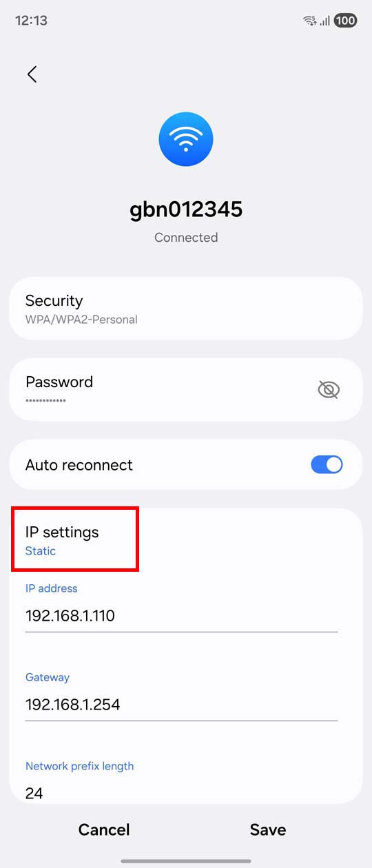Tap the back arrow icon
Screen dimensions: 372x868
pyautogui.click(x=32, y=74)
